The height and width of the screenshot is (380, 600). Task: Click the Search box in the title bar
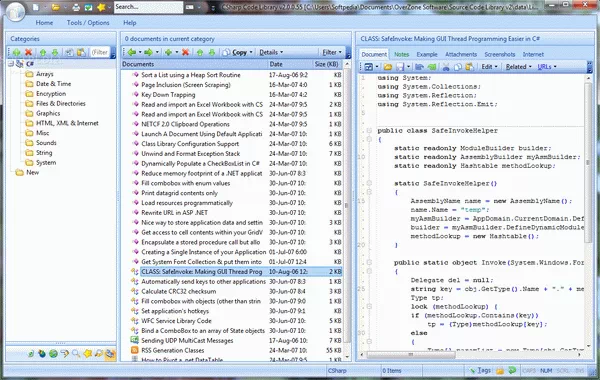(148, 7)
